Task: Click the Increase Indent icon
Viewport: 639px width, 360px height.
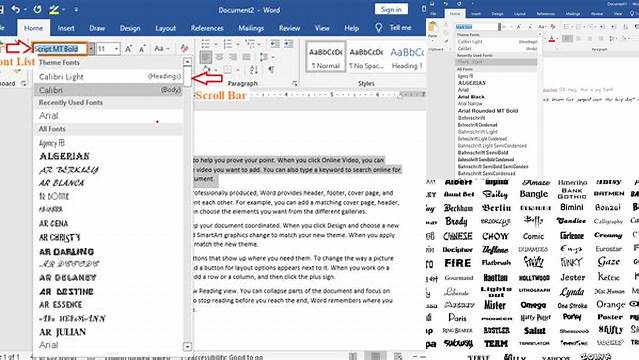Action: [x=289, y=44]
